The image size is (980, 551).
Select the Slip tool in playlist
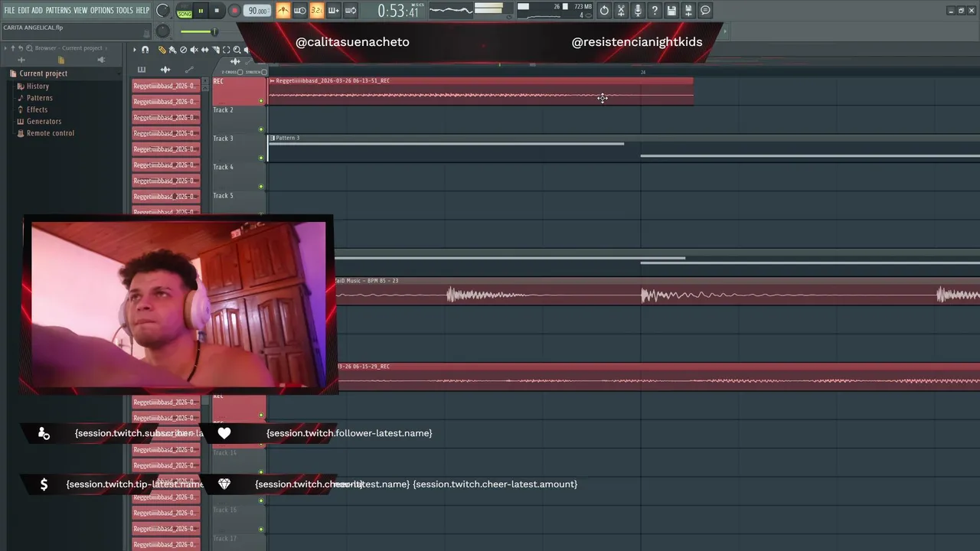[204, 50]
